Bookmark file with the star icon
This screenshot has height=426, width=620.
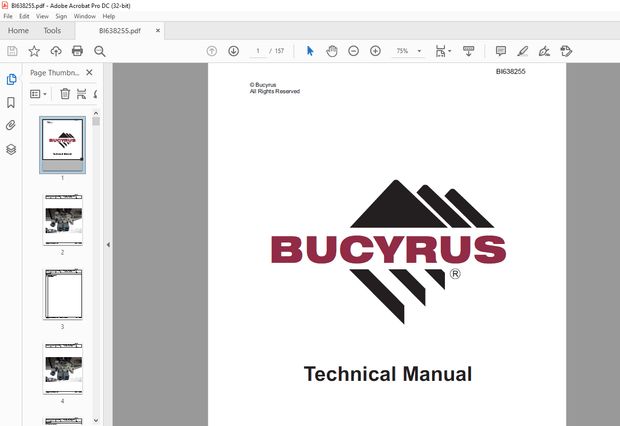(x=34, y=51)
